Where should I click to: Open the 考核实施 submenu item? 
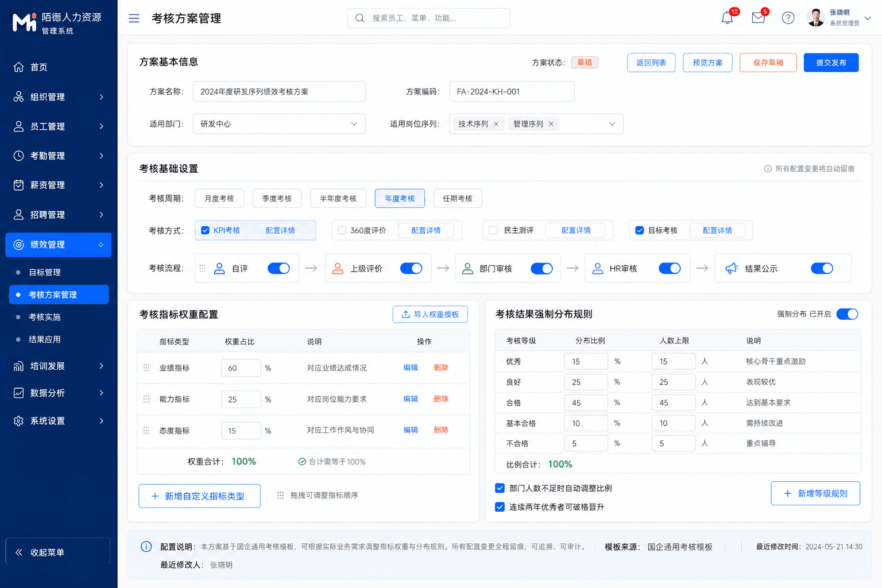[45, 317]
